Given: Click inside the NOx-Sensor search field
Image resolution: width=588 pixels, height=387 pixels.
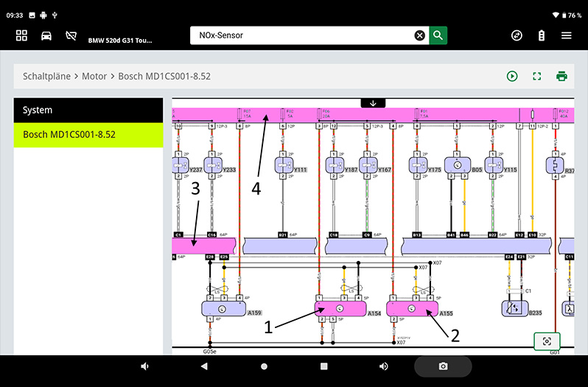Looking at the screenshot, I should pos(302,35).
